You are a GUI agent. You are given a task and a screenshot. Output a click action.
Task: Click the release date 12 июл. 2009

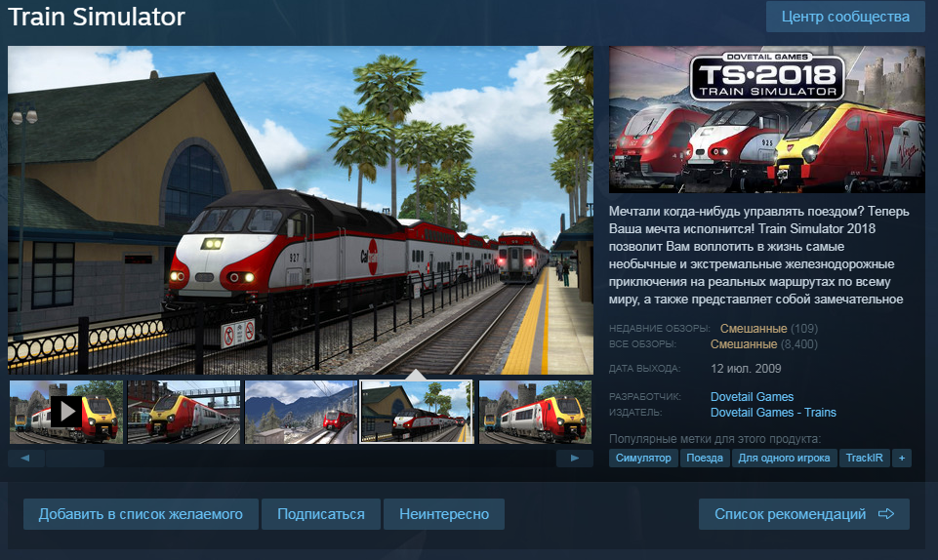pos(746,369)
